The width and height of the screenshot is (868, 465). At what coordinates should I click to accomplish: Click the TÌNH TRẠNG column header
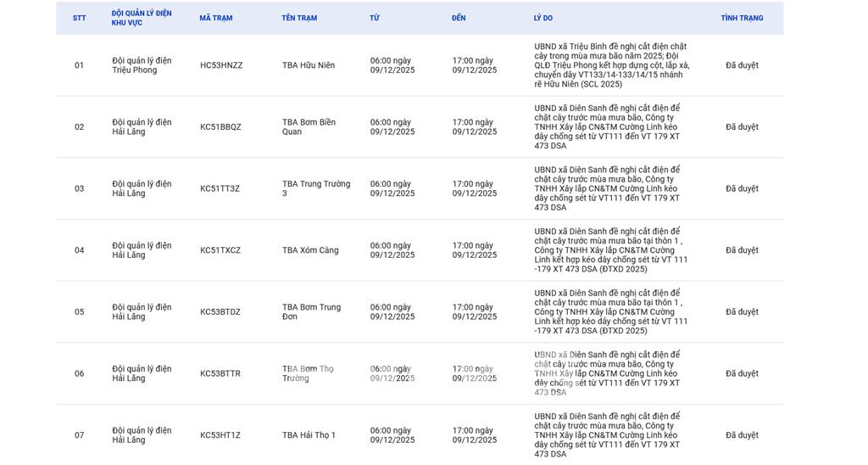pos(742,18)
